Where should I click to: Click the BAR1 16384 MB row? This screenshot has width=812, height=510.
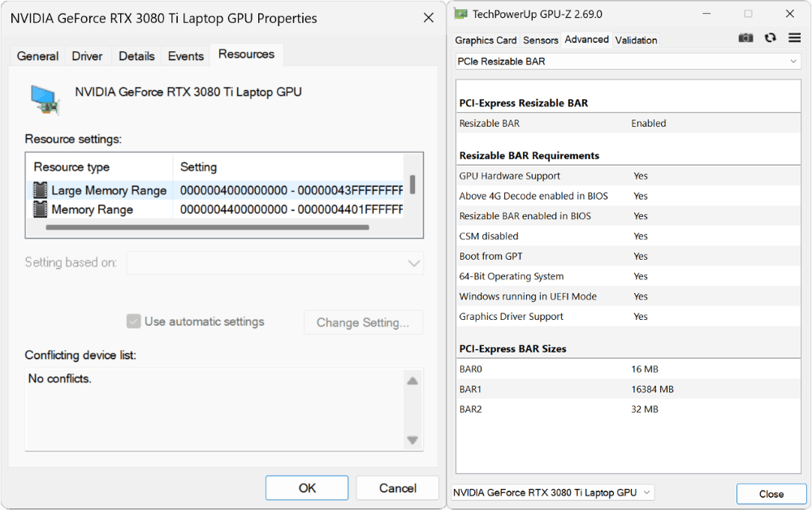click(628, 389)
